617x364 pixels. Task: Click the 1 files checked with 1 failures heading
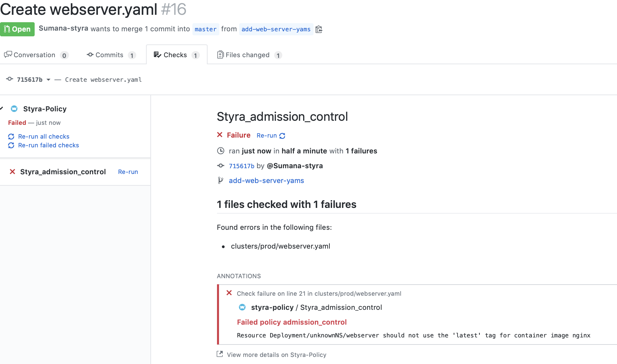(287, 204)
